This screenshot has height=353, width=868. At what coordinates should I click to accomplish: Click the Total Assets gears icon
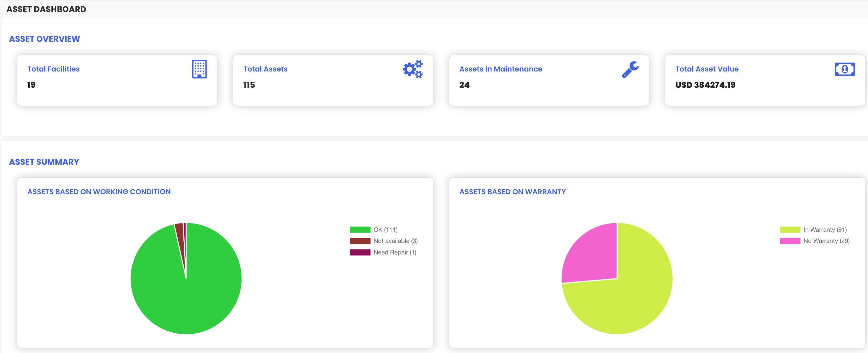[x=413, y=70]
